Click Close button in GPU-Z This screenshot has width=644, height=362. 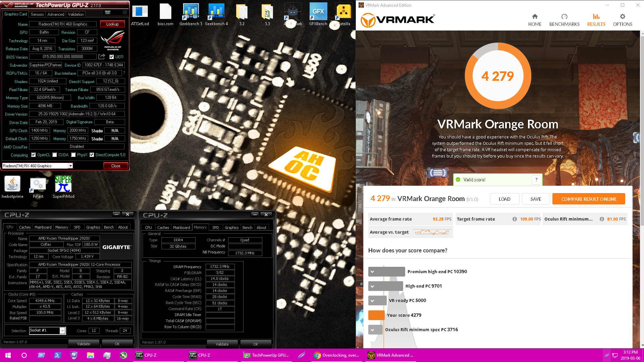pos(116,166)
